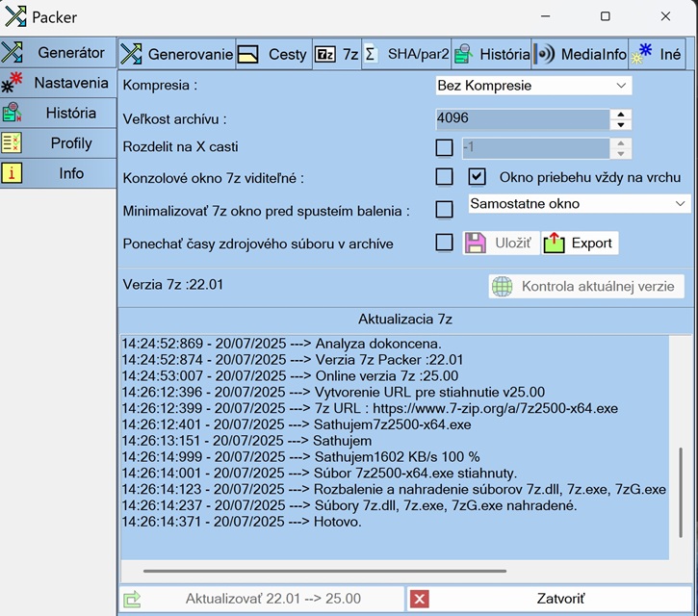Screen dimensions: 698x616
Task: Enable Ponechať časy zdrojového súboru checkbox
Action: coord(444,243)
